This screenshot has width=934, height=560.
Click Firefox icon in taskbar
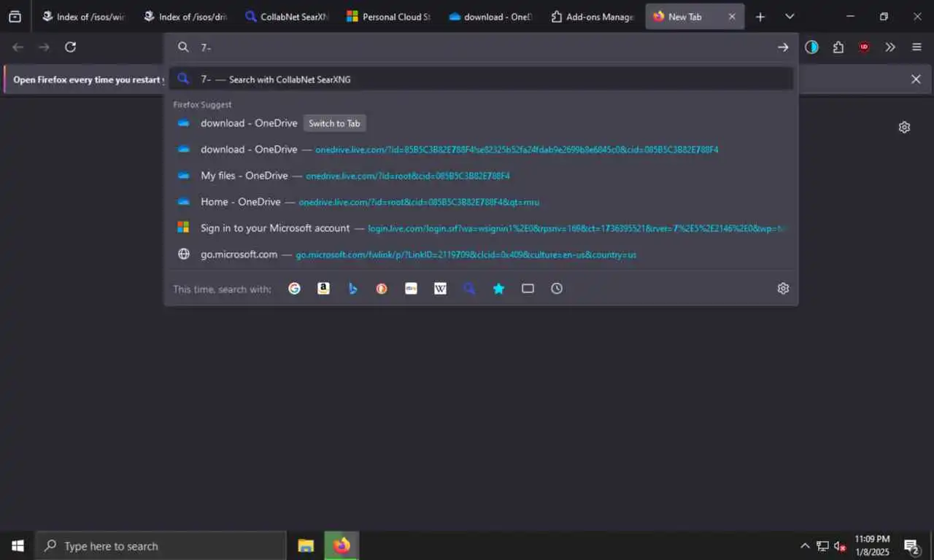coord(341,545)
